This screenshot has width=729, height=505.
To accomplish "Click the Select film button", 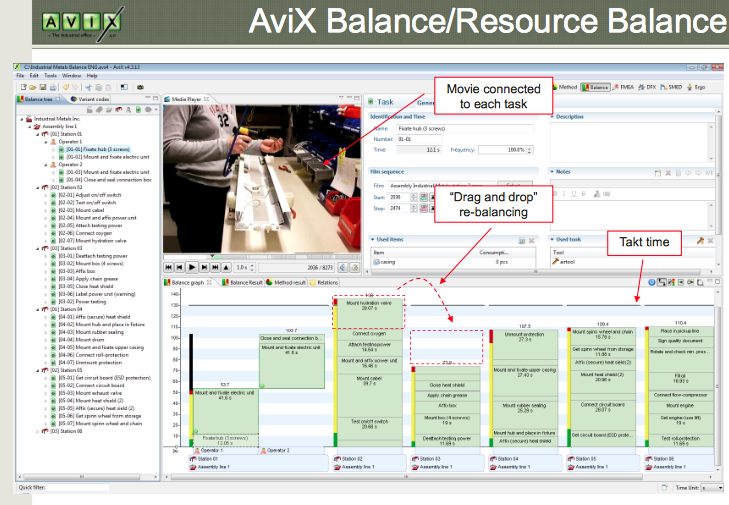I will [515, 185].
